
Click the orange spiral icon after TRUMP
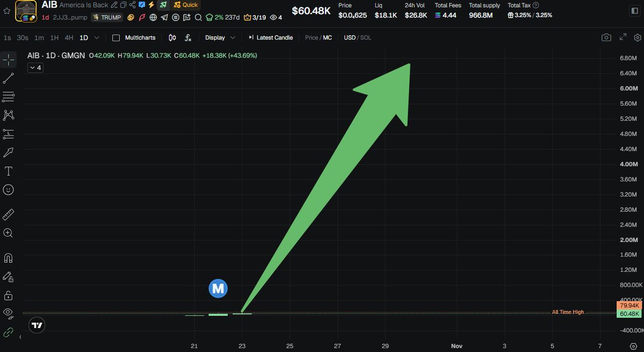[x=130, y=17]
